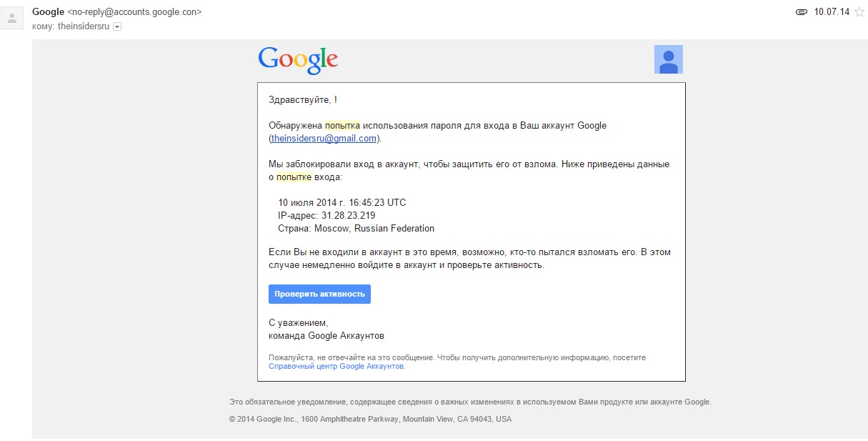Click the Страна: Moscow, Russian Federation line

pos(356,229)
